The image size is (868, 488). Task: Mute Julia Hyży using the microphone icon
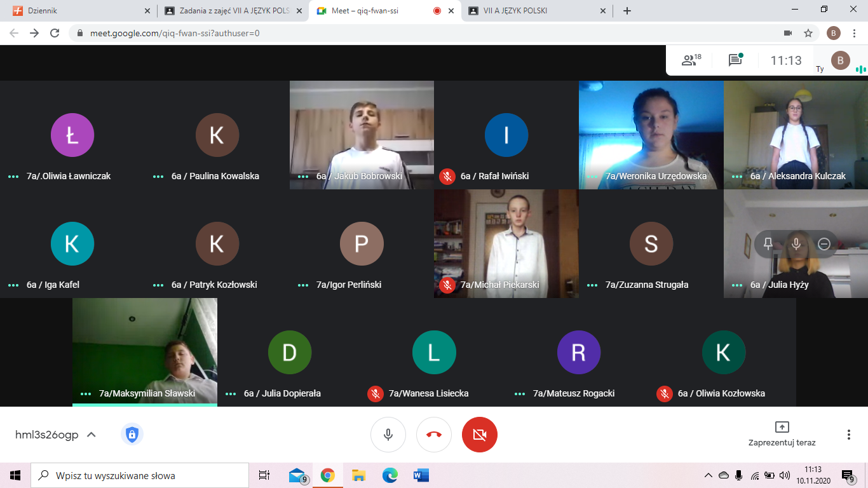(796, 244)
